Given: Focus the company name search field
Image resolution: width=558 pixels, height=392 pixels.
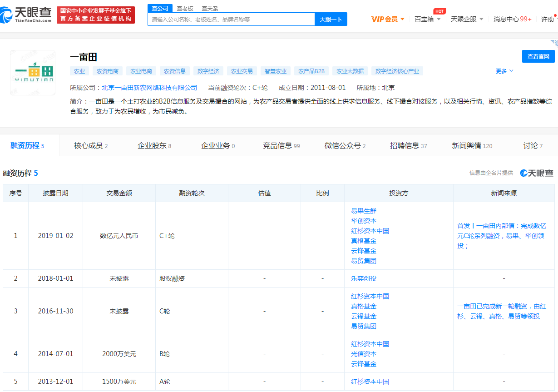Looking at the screenshot, I should pyautogui.click(x=231, y=19).
